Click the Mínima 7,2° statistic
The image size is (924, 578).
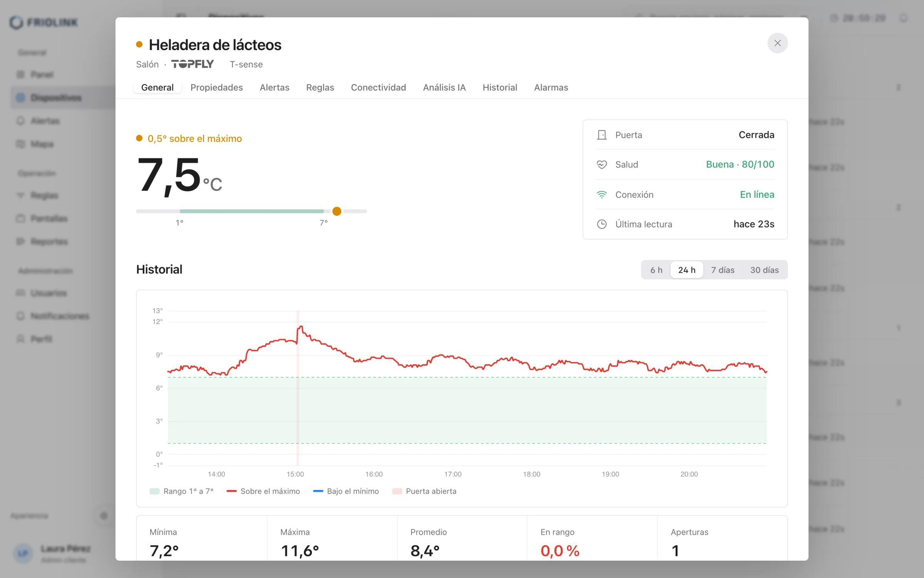(x=202, y=538)
